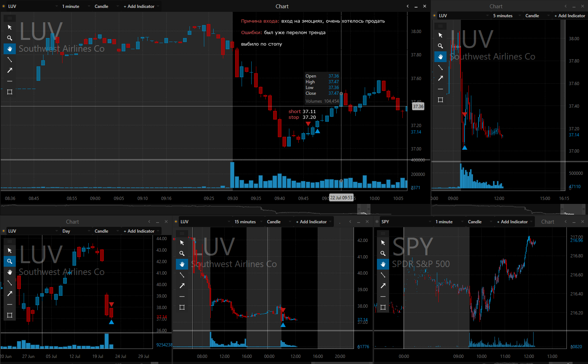This screenshot has width=588, height=364.
Task: Click the Chart title above LUV Day panel
Action: point(72,222)
